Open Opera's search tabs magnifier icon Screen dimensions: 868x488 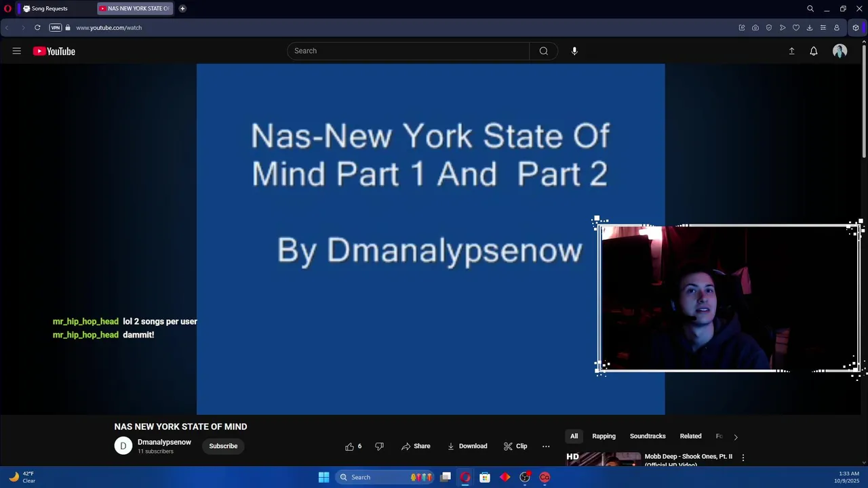[810, 9]
